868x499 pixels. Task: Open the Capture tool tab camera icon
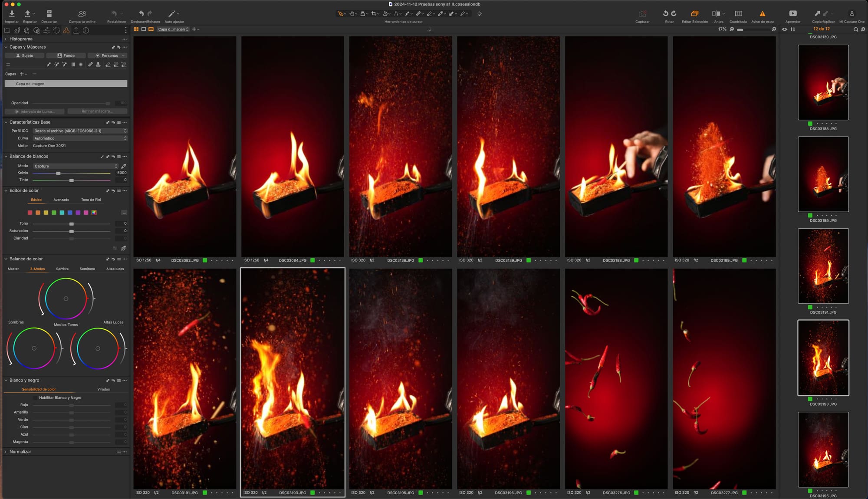click(x=17, y=30)
